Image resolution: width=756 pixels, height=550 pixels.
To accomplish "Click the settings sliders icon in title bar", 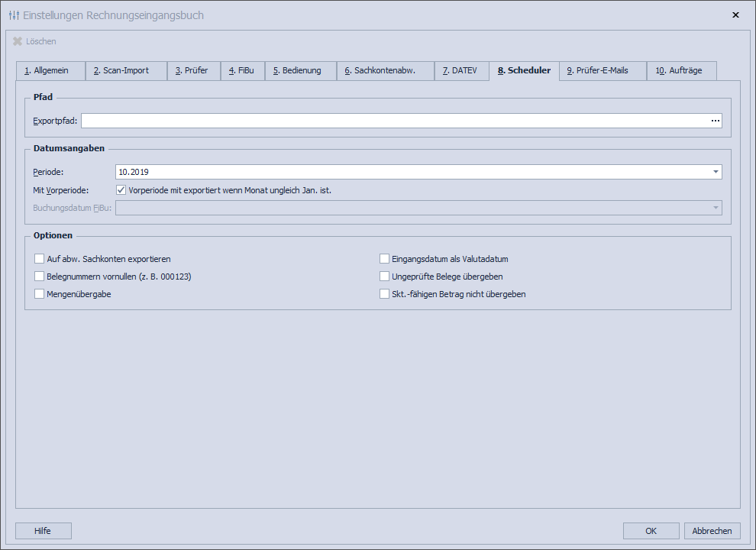I will point(13,15).
